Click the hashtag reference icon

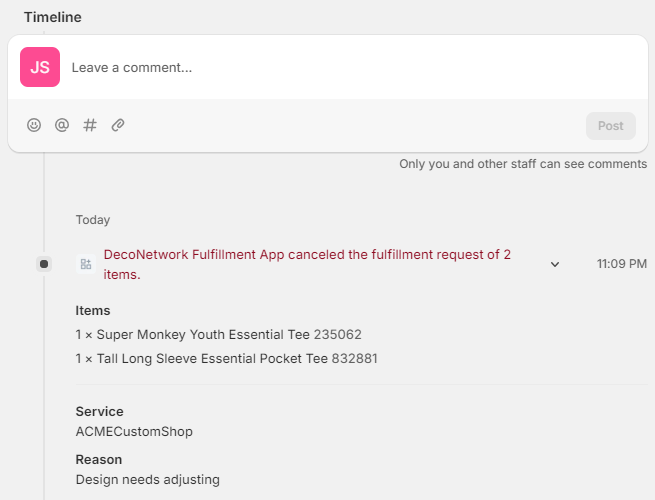coord(90,126)
